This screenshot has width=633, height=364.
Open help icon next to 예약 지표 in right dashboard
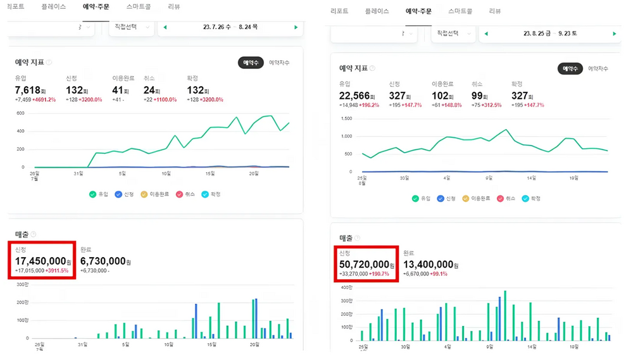pyautogui.click(x=372, y=68)
